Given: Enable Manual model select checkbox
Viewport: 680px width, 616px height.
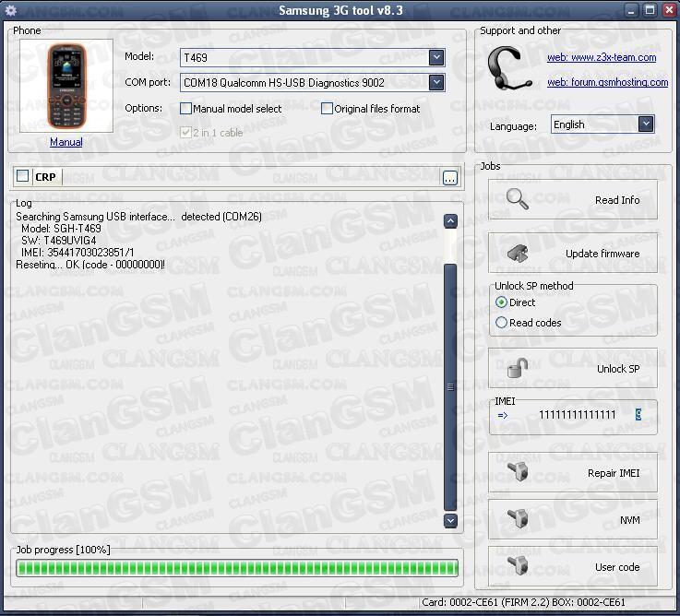Looking at the screenshot, I should pyautogui.click(x=185, y=109).
